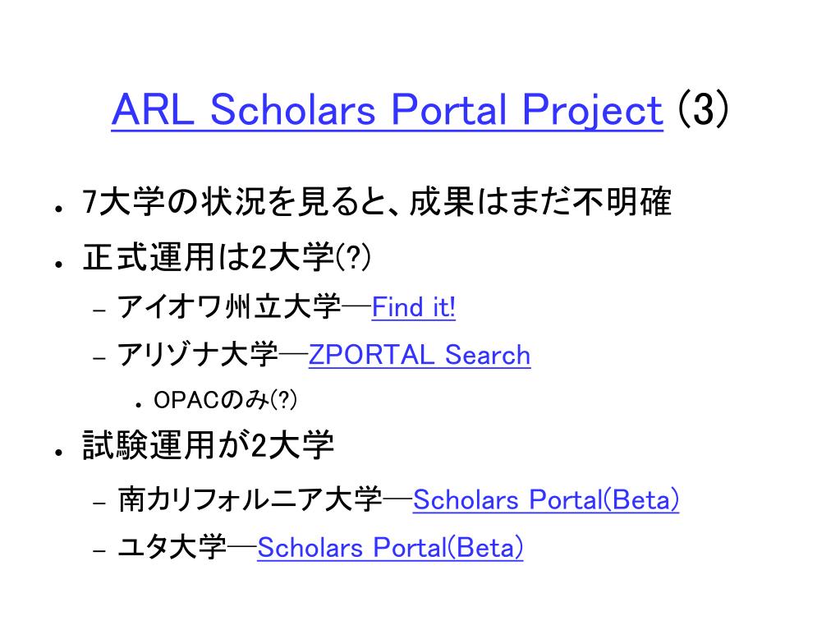Click the line 7大学の状況を見ると、成果はまだ不明確
Screen dimensions: 840x630
(x=377, y=202)
